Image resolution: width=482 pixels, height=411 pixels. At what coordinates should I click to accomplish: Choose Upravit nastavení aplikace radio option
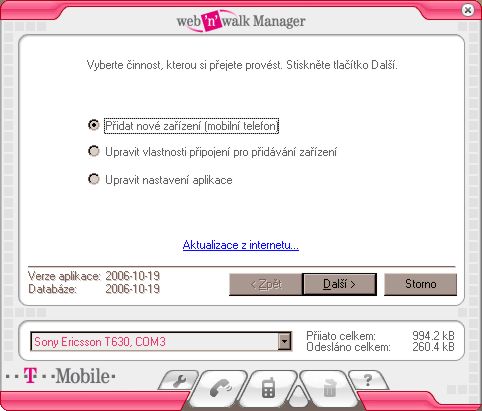pos(94,179)
